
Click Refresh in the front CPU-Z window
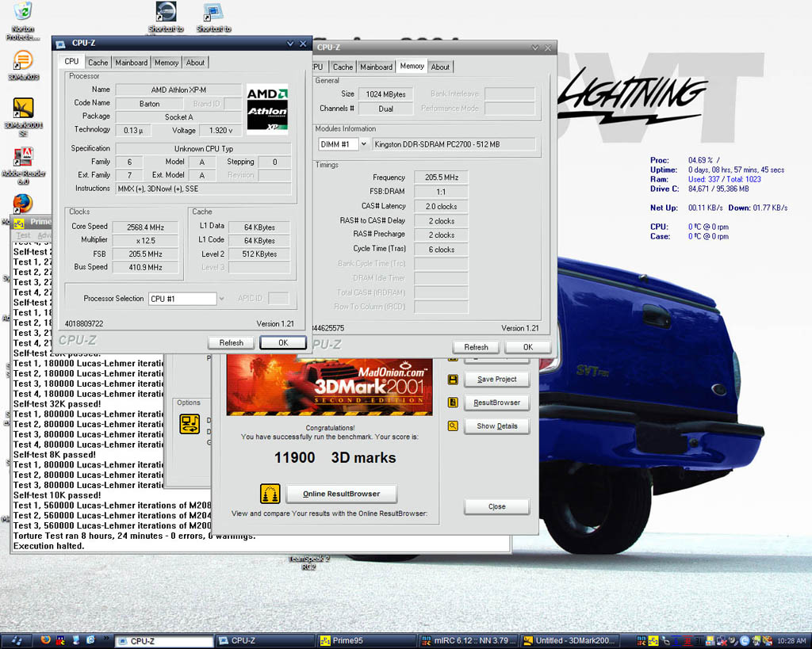click(231, 342)
